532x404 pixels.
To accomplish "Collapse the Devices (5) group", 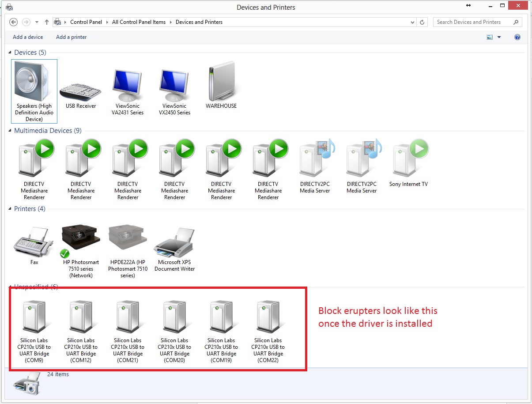I will click(x=11, y=53).
